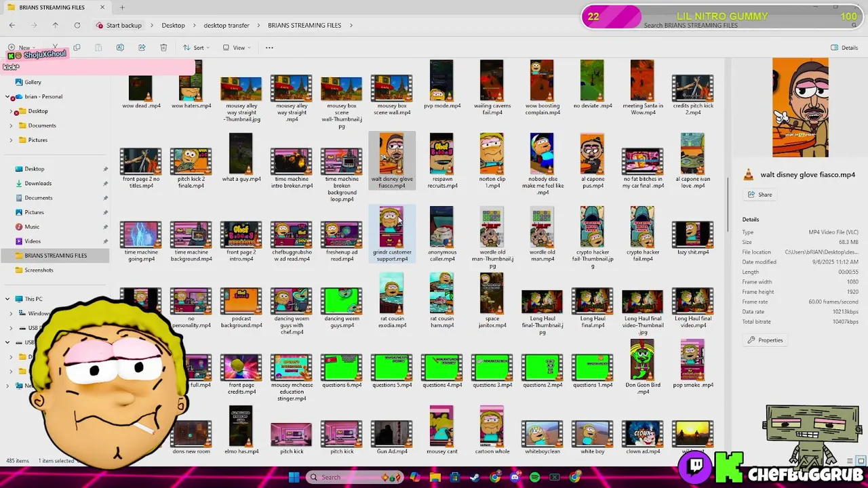Viewport: 868px width, 488px height.
Task: Refresh the current folder view
Action: pos(77,25)
